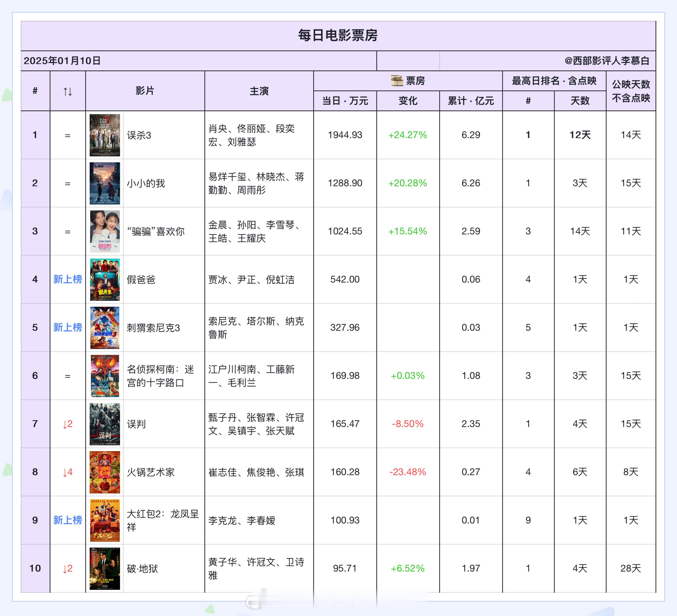Image resolution: width=677 pixels, height=616 pixels.
Task: Select the film title 误杀3
Action: click(x=139, y=135)
